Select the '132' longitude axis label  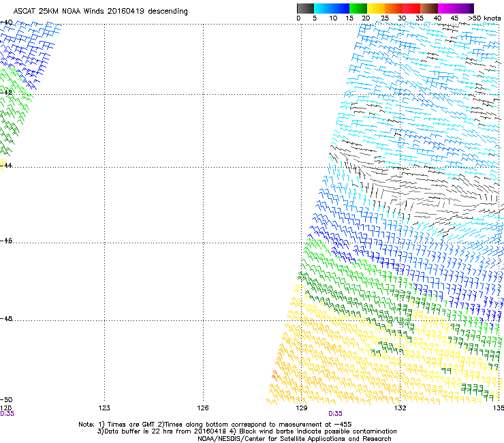pos(400,408)
